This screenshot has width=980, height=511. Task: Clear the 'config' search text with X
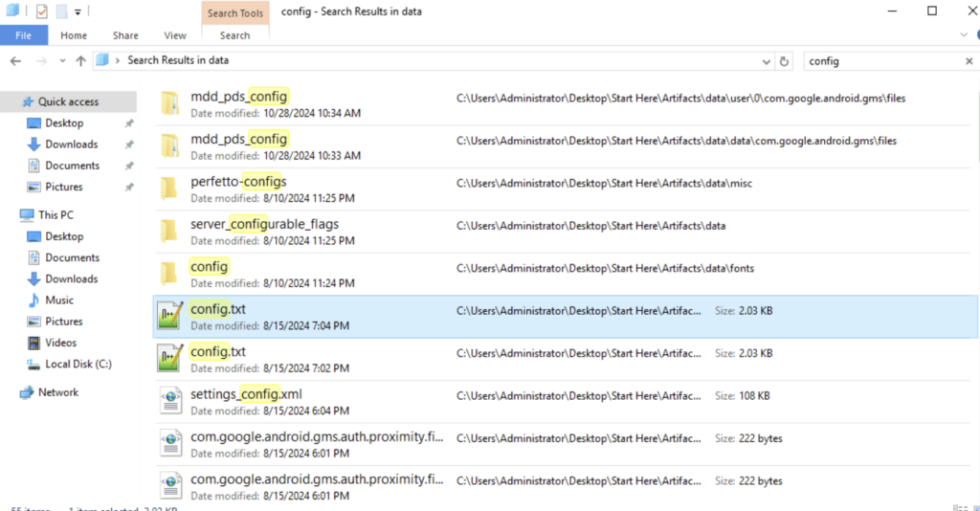pyautogui.click(x=968, y=60)
